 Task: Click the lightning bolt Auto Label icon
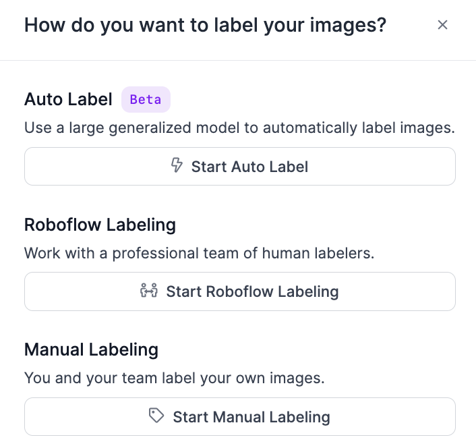point(177,166)
